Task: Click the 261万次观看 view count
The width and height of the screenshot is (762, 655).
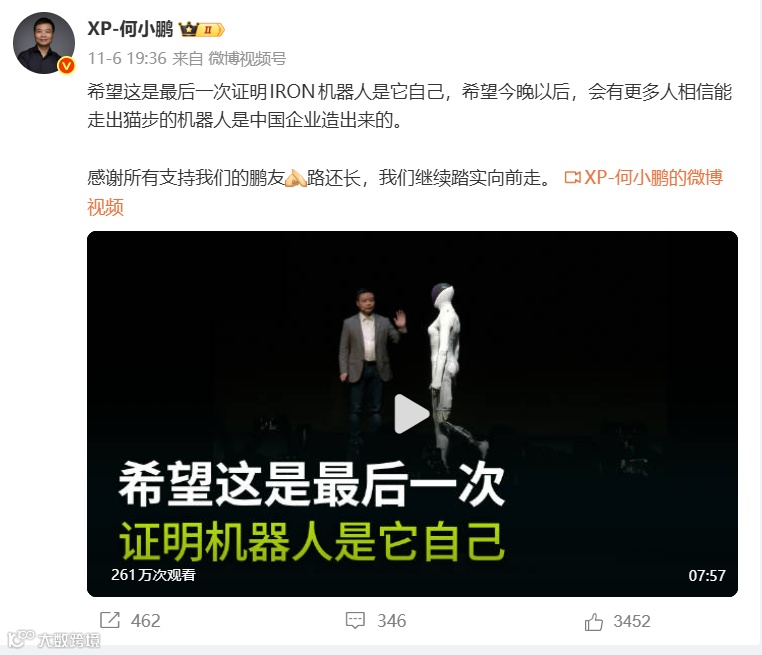Action: click(154, 575)
